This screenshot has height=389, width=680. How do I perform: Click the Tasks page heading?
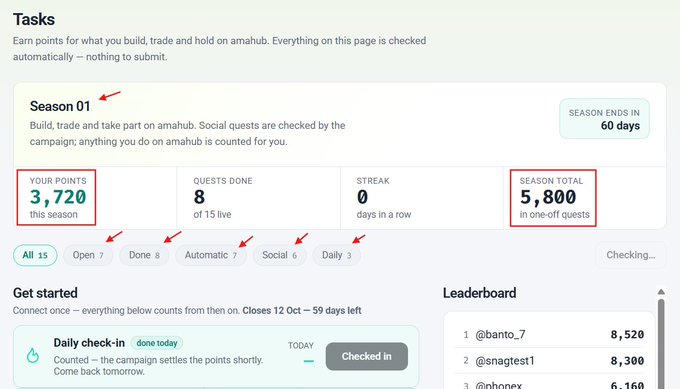click(x=34, y=20)
